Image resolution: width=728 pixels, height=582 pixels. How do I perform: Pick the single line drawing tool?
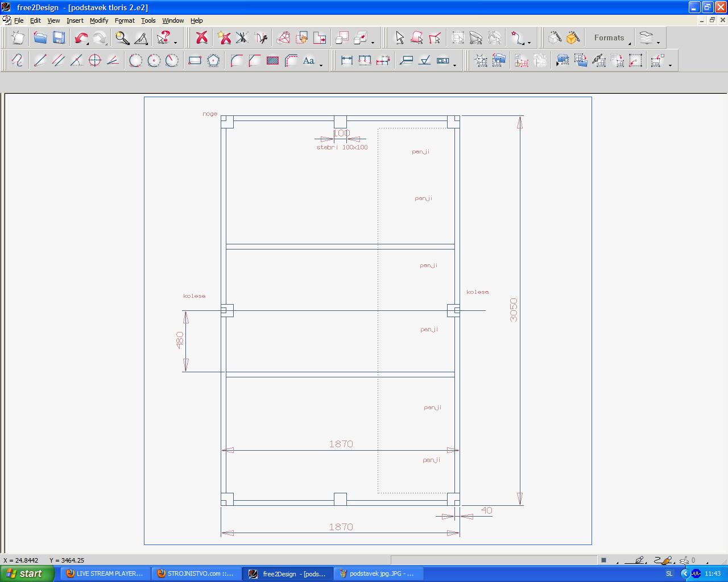(x=40, y=60)
